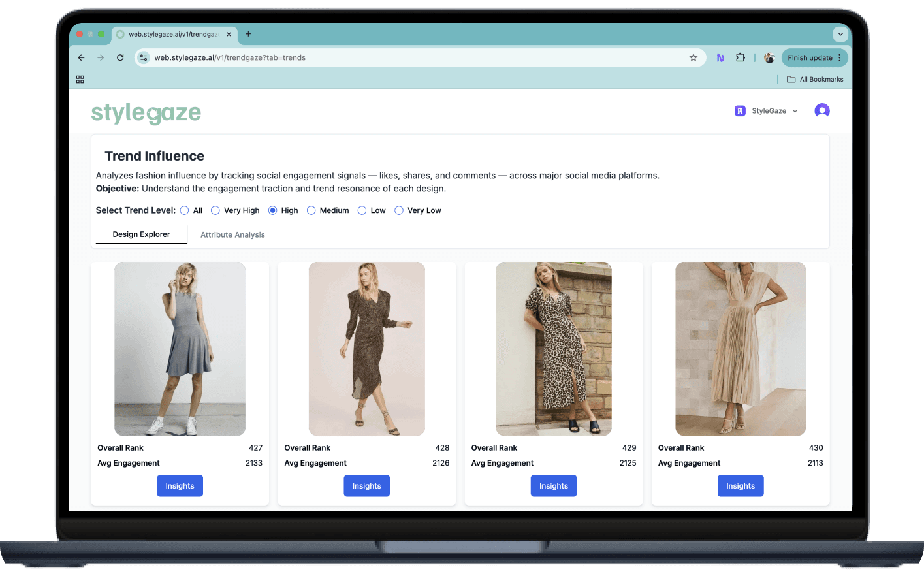Open the browser tab list chevron
Image resolution: width=924 pixels, height=578 pixels.
pos(840,34)
